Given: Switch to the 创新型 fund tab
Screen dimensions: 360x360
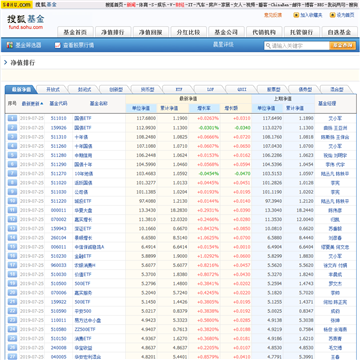Looking at the screenshot, I should coord(116,89).
